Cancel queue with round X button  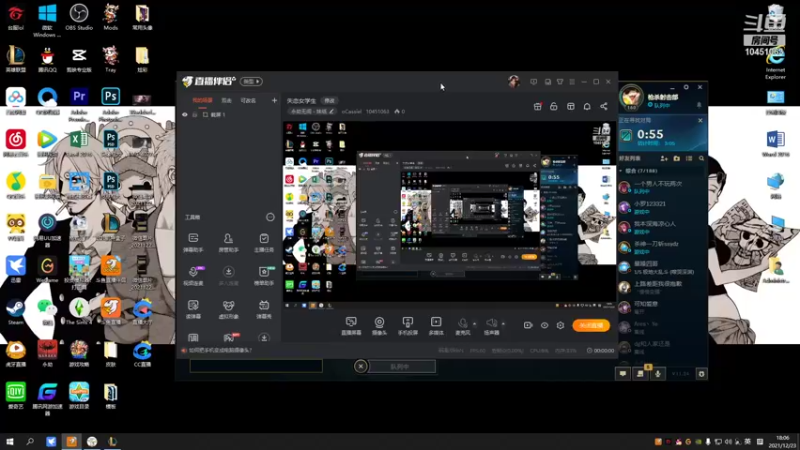(360, 366)
